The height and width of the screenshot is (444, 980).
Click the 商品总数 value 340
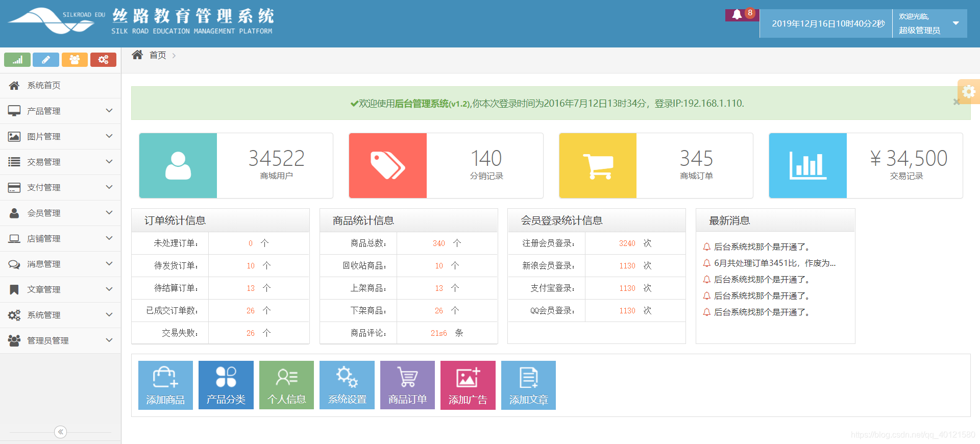[x=439, y=243]
